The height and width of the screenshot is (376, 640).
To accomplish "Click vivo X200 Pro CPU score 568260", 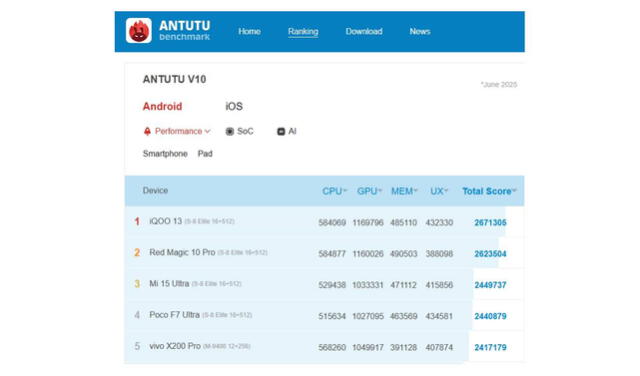I will 332,347.
